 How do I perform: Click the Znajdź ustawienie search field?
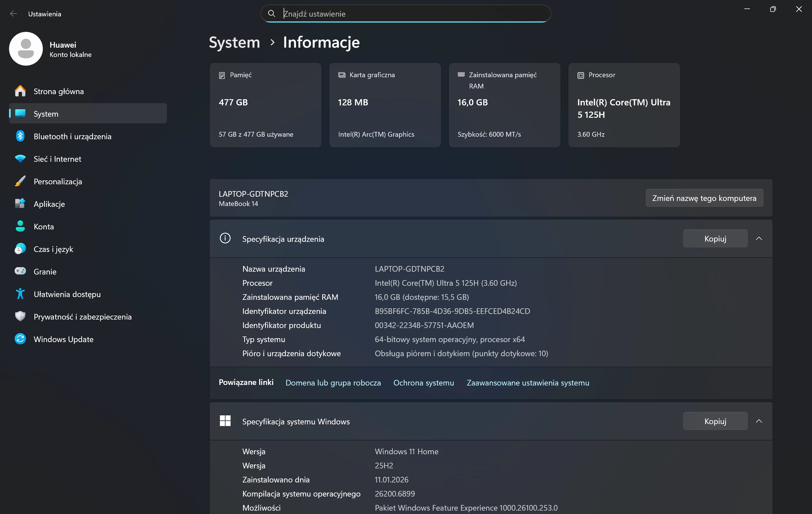click(x=405, y=14)
